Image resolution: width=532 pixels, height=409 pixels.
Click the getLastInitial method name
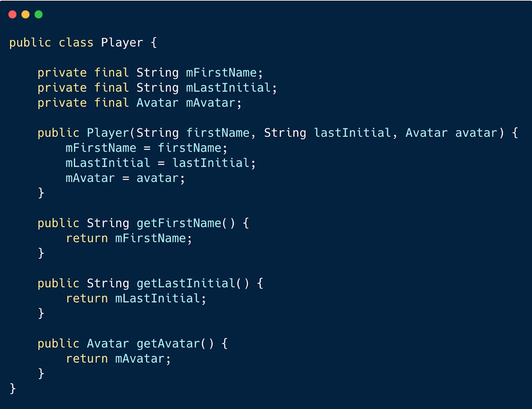coord(186,283)
